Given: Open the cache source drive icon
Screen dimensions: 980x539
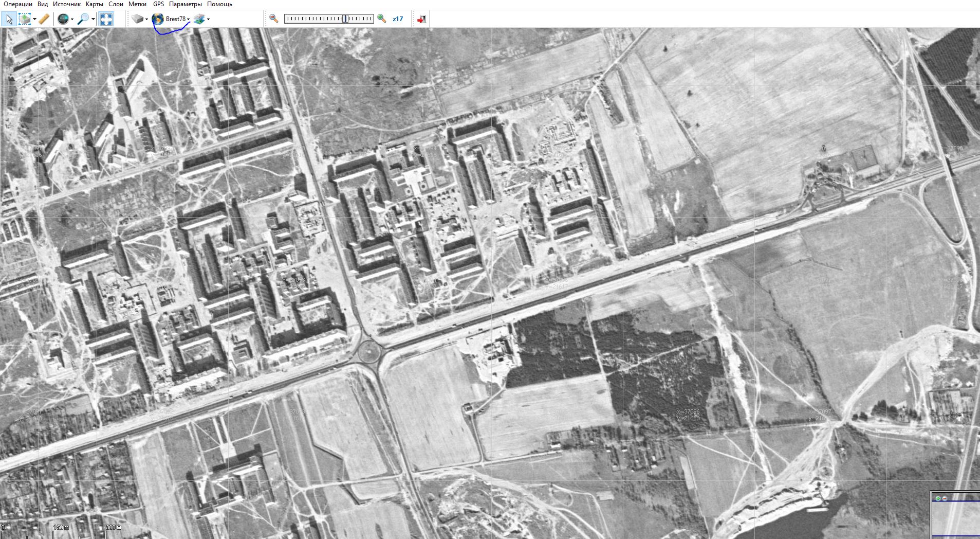Looking at the screenshot, I should point(137,19).
